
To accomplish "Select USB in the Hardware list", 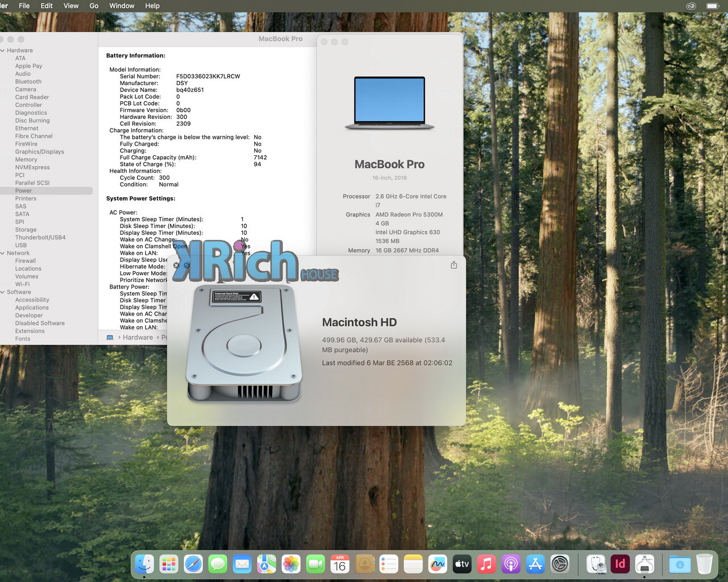I will [21, 246].
